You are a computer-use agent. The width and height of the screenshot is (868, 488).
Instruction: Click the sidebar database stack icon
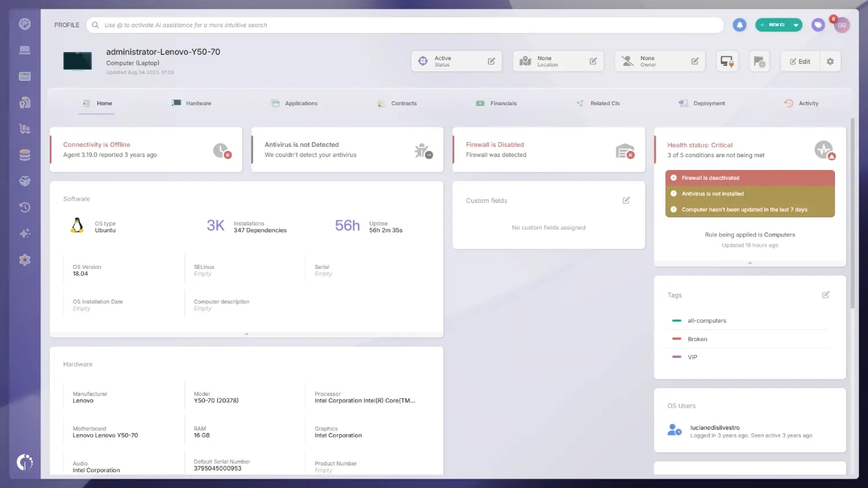coord(25,155)
